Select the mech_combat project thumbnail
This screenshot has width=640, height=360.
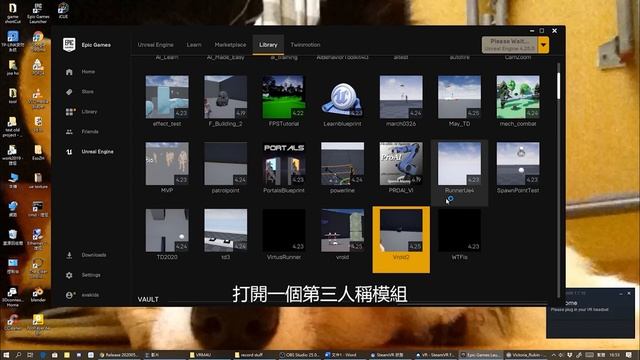coord(518,97)
